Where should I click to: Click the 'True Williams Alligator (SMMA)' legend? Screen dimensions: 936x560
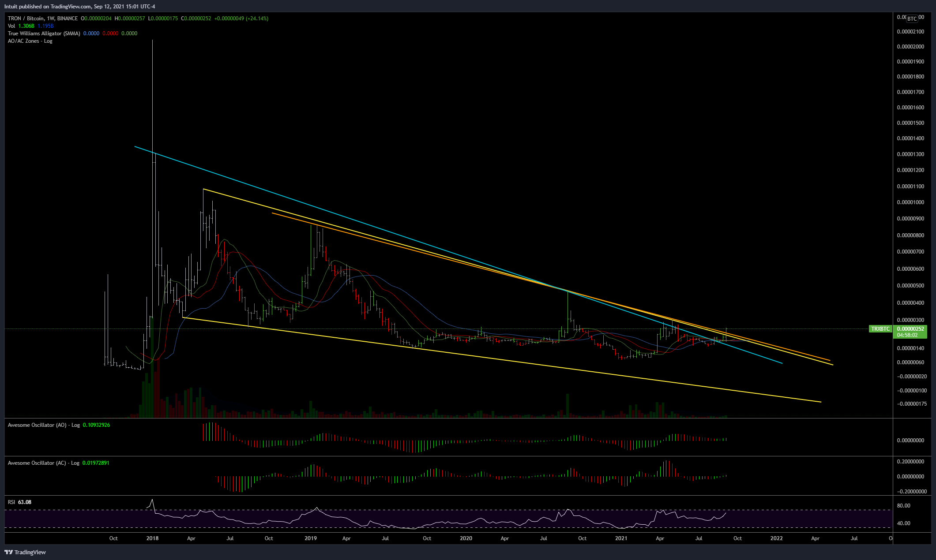tap(44, 34)
